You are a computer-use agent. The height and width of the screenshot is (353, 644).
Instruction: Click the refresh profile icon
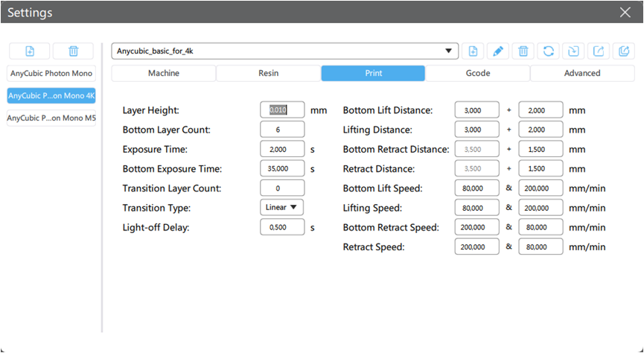click(548, 51)
